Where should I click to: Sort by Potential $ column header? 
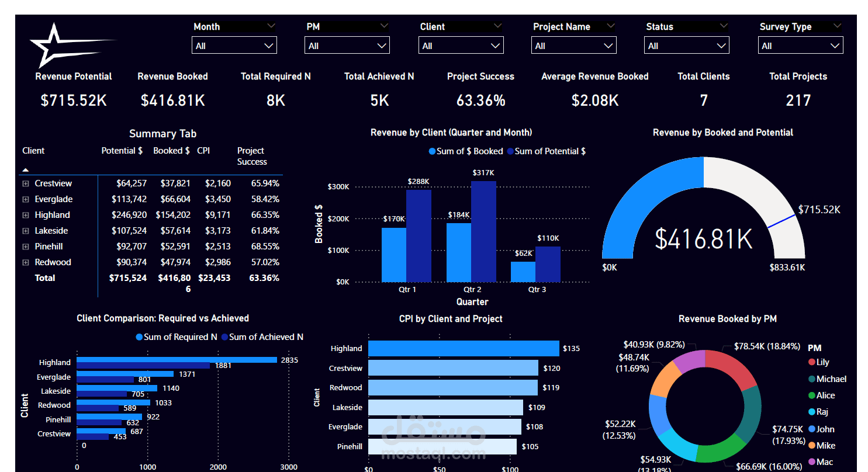click(122, 151)
